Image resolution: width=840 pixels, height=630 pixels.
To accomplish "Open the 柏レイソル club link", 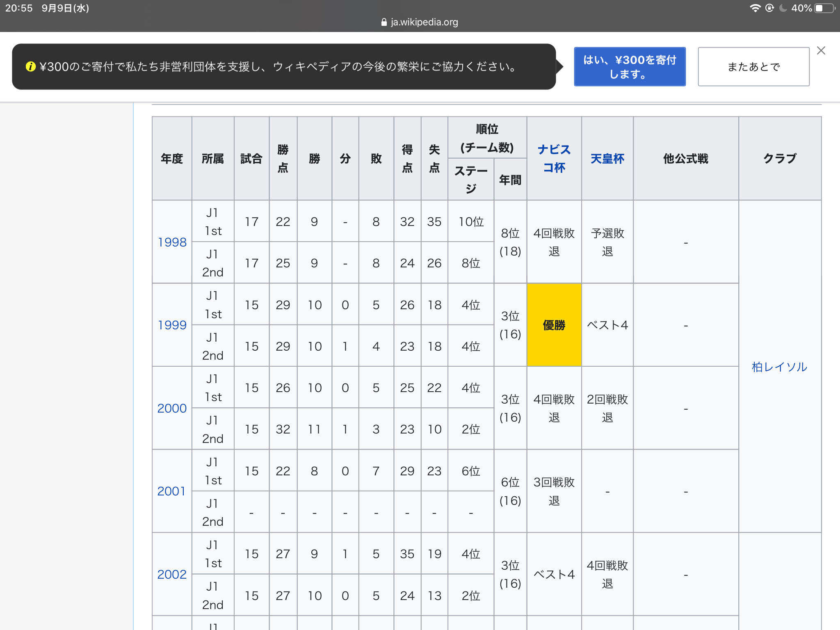I will pos(779,367).
